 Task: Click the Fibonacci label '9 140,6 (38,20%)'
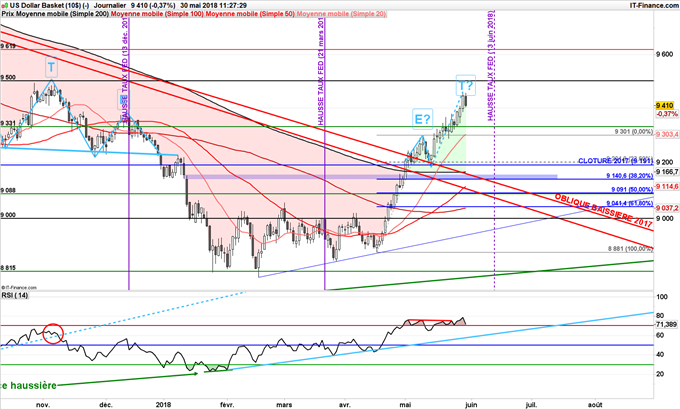point(629,176)
